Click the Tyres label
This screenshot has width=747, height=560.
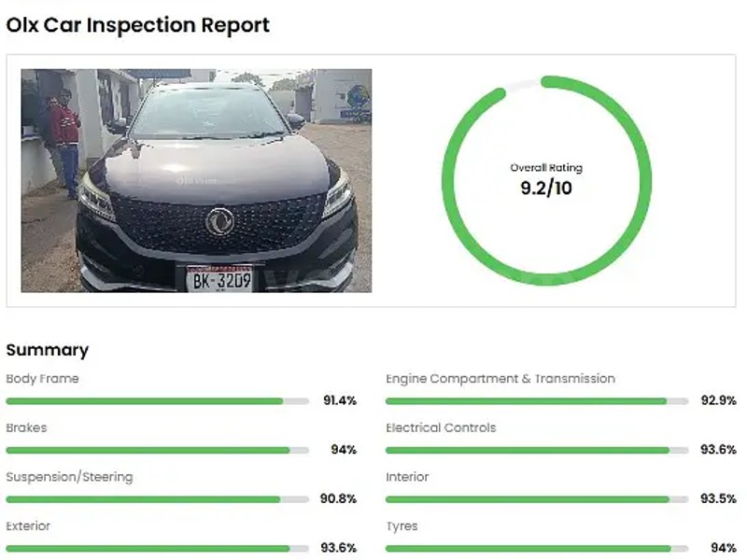(402, 526)
